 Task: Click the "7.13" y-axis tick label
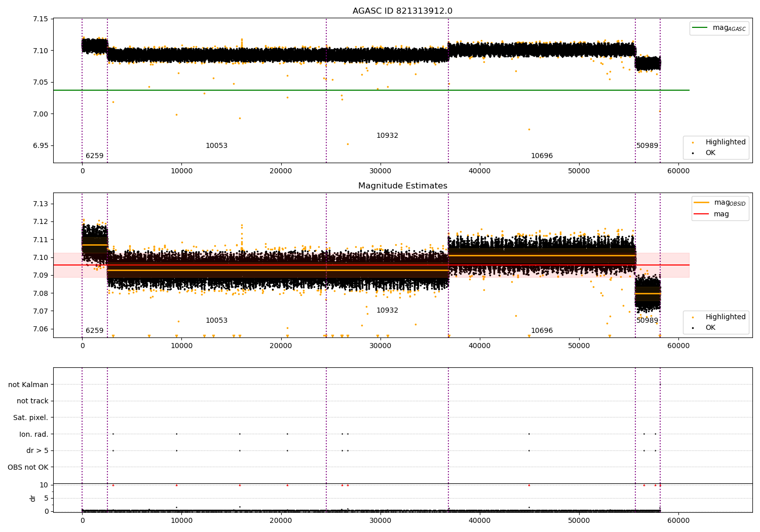coord(40,204)
